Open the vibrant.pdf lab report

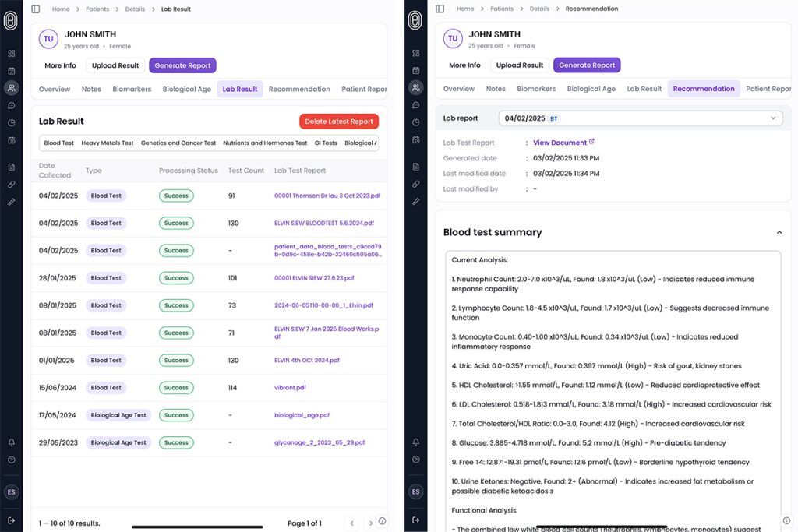point(290,388)
